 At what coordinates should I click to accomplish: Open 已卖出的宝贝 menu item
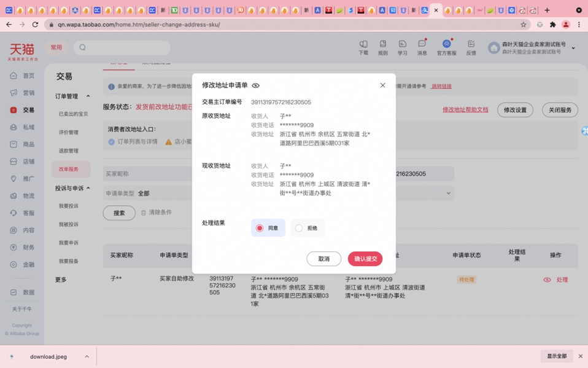[x=73, y=114]
